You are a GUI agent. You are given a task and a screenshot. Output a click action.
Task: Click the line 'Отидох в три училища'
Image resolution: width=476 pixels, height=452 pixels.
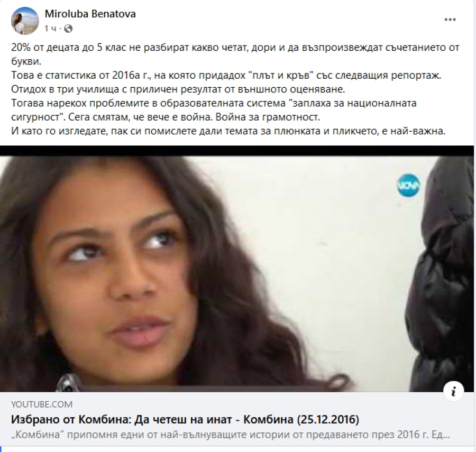(x=178, y=89)
